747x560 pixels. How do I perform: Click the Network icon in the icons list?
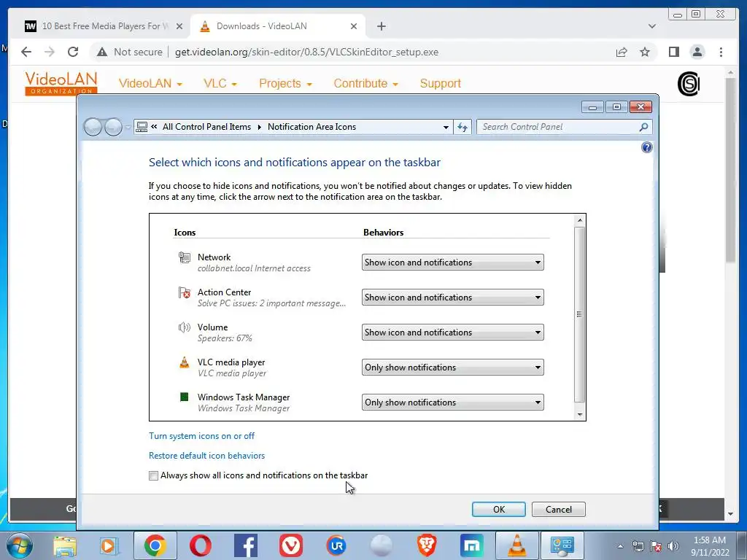coord(185,257)
